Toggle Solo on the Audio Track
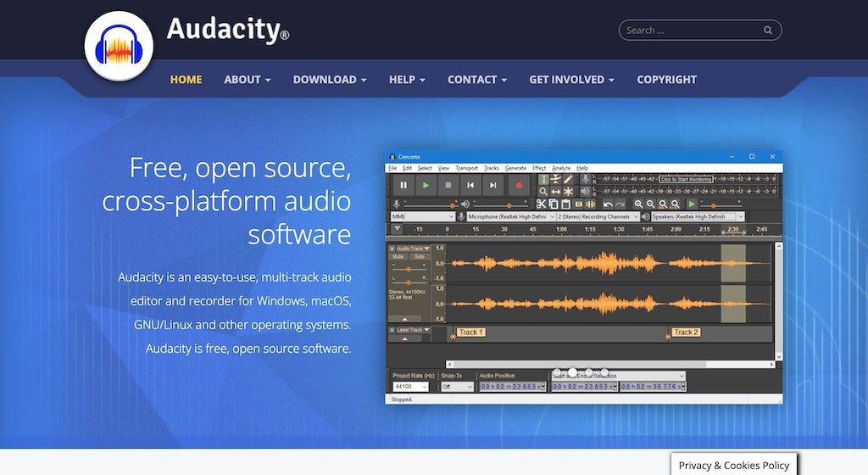 [x=420, y=257]
